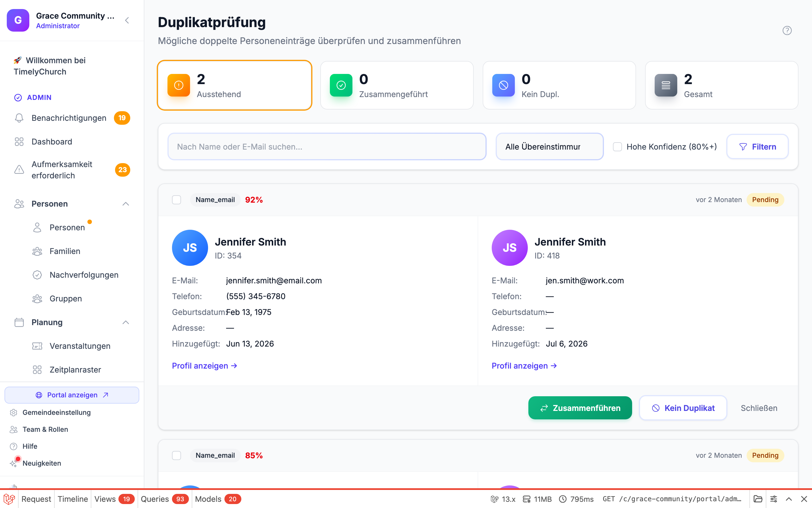
Task: Close the debugbar with the X icon
Action: [x=804, y=499]
